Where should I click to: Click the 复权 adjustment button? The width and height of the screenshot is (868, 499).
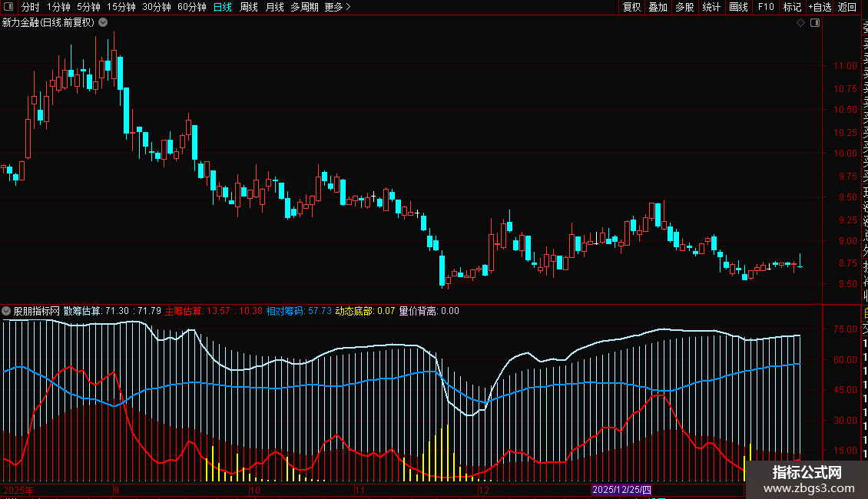tap(631, 8)
